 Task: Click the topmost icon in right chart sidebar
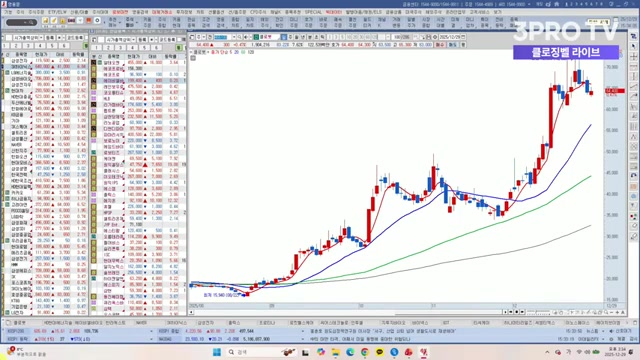[x=633, y=37]
